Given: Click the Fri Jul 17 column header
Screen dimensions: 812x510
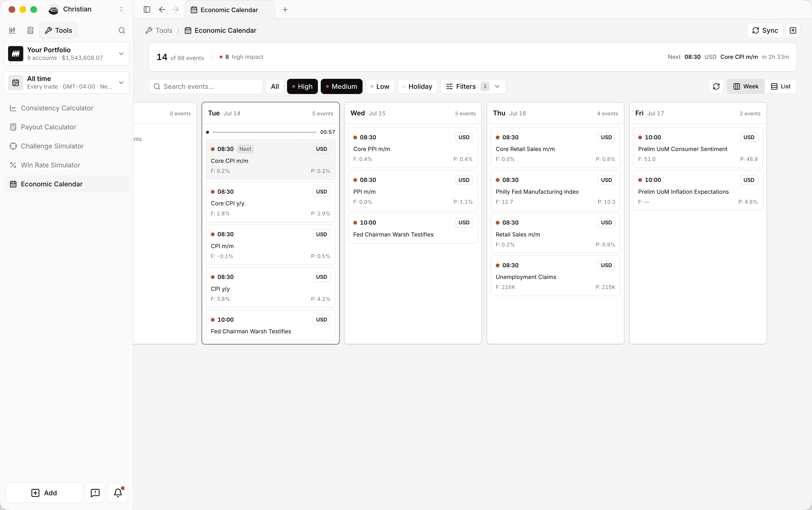Looking at the screenshot, I should [698, 113].
